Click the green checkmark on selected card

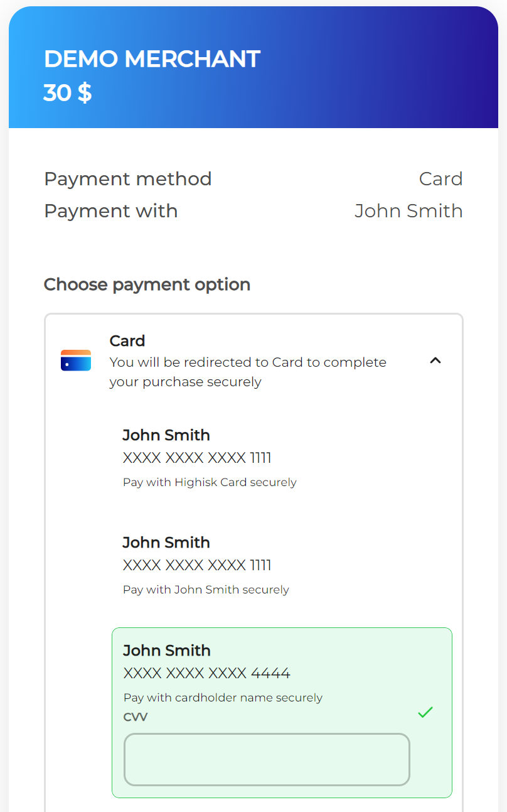[425, 712]
